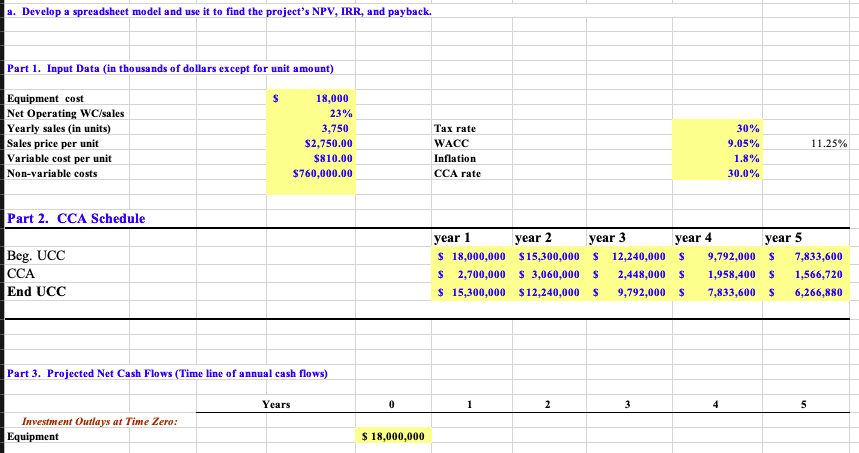The height and width of the screenshot is (453, 859).
Task: Select the CCA rate label cell
Action: click(x=457, y=174)
